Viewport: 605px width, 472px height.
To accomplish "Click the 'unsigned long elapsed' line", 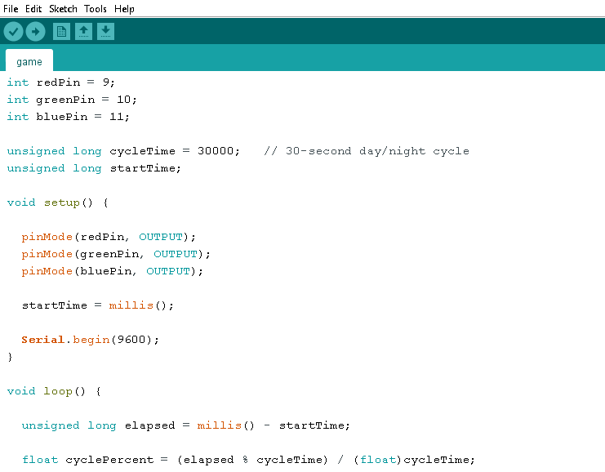I will click(x=186, y=425).
